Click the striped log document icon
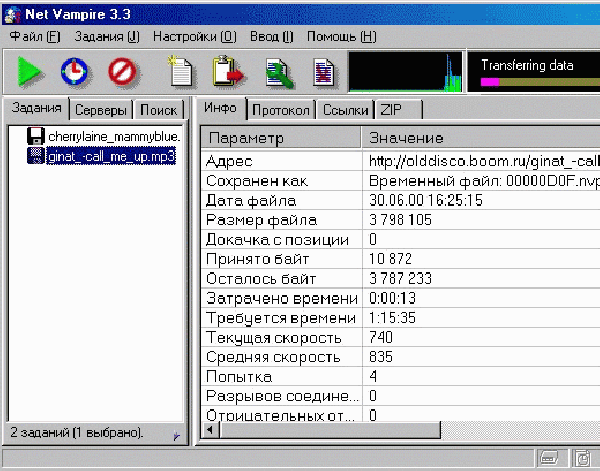The height and width of the screenshot is (471, 600). tap(322, 72)
